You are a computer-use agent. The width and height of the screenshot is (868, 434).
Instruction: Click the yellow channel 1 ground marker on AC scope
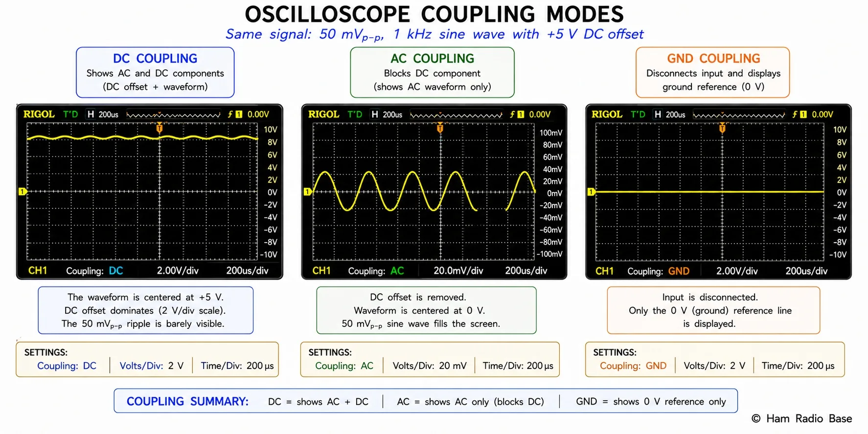pos(307,191)
